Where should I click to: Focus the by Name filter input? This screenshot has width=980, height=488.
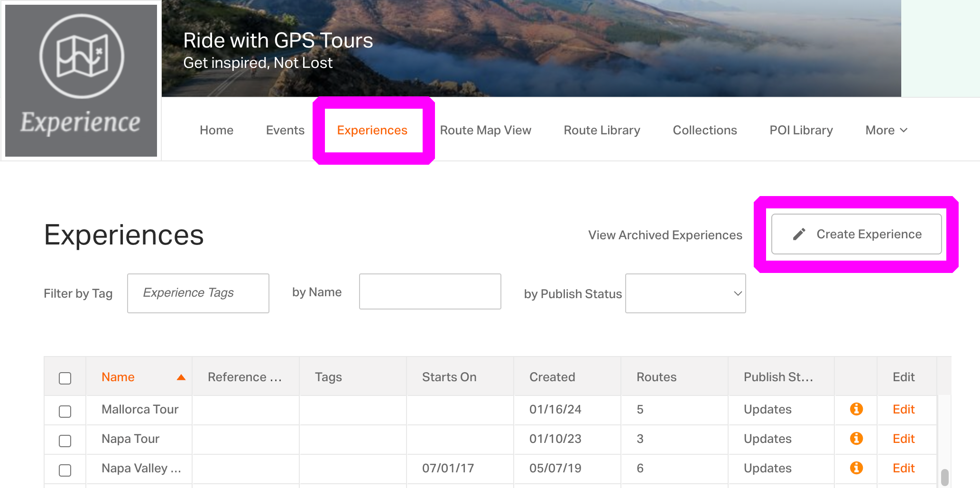point(430,291)
